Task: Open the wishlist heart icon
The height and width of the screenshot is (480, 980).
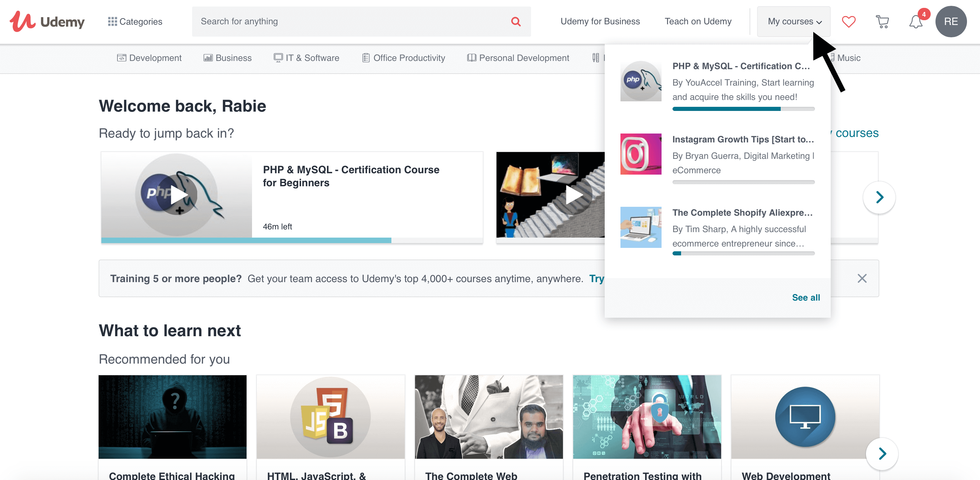Action: [x=849, y=22]
